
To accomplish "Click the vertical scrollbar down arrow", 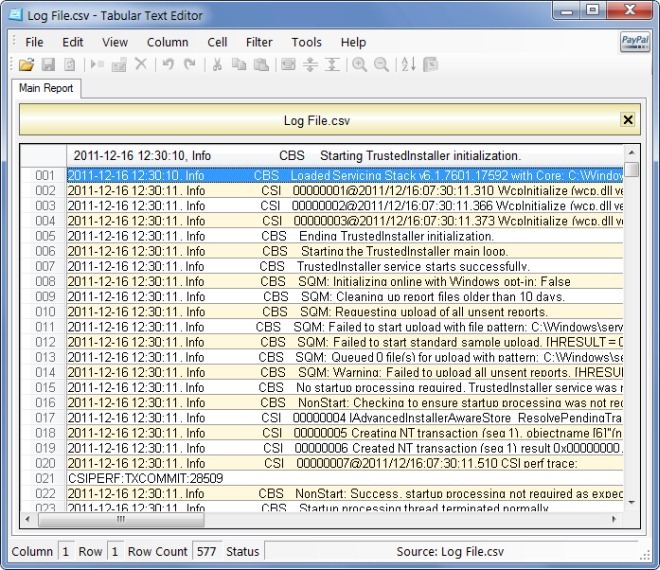I will [x=631, y=502].
